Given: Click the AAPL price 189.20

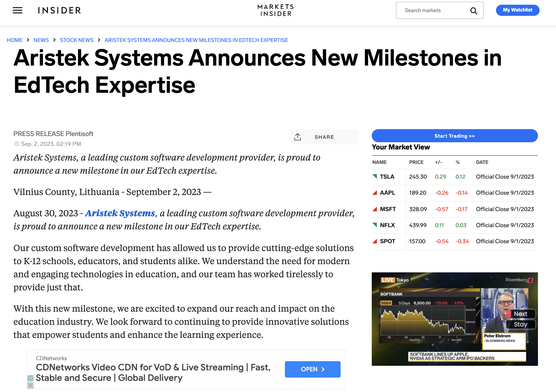Looking at the screenshot, I should click(418, 193).
